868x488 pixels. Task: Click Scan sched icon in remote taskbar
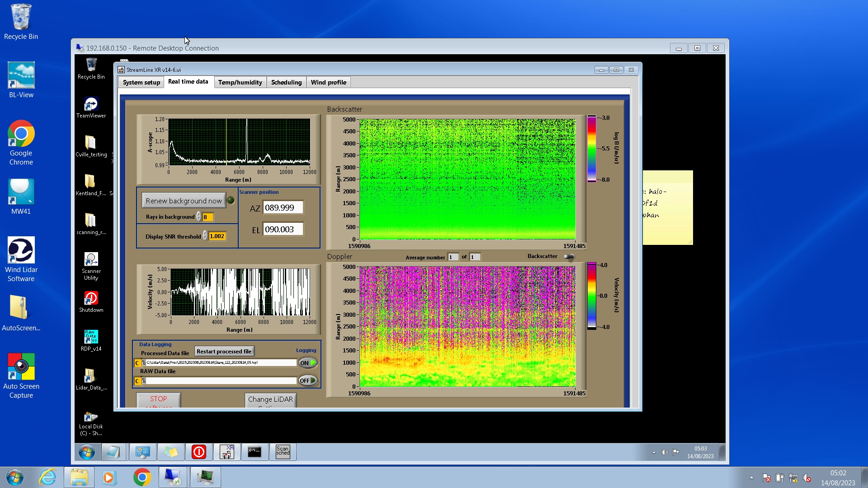283,451
